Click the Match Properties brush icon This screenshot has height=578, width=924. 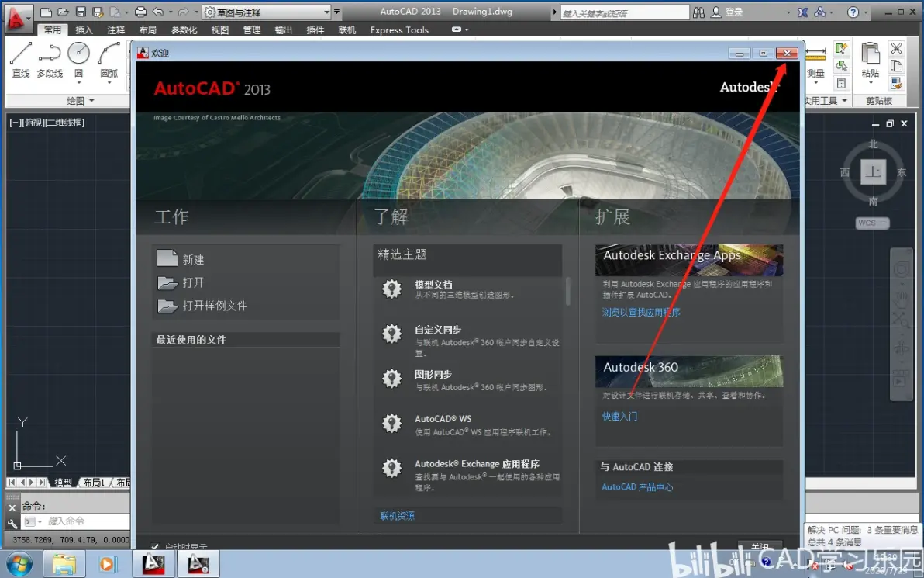pyautogui.click(x=896, y=83)
